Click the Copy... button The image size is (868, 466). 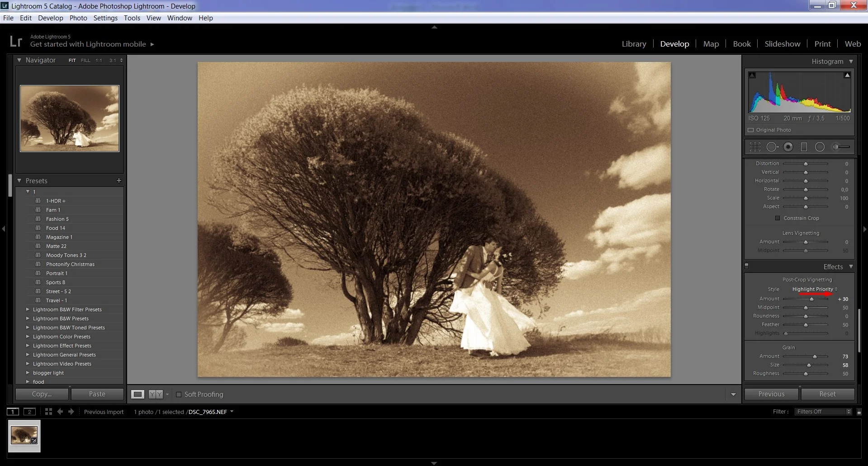(x=42, y=394)
